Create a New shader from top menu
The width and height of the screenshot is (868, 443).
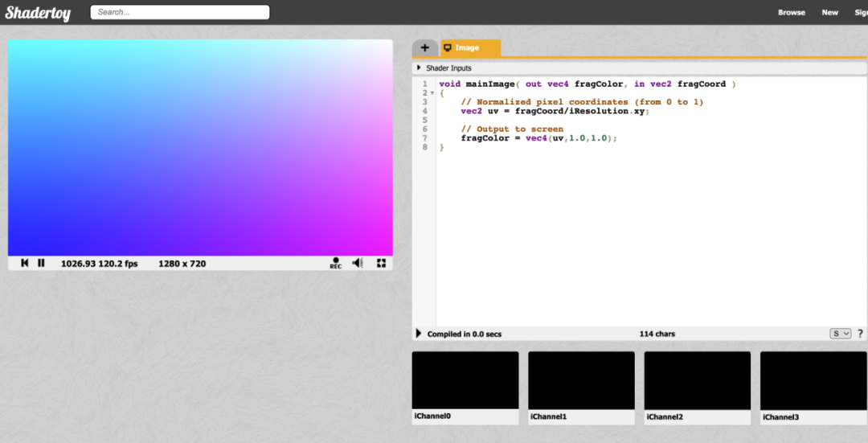pyautogui.click(x=829, y=13)
